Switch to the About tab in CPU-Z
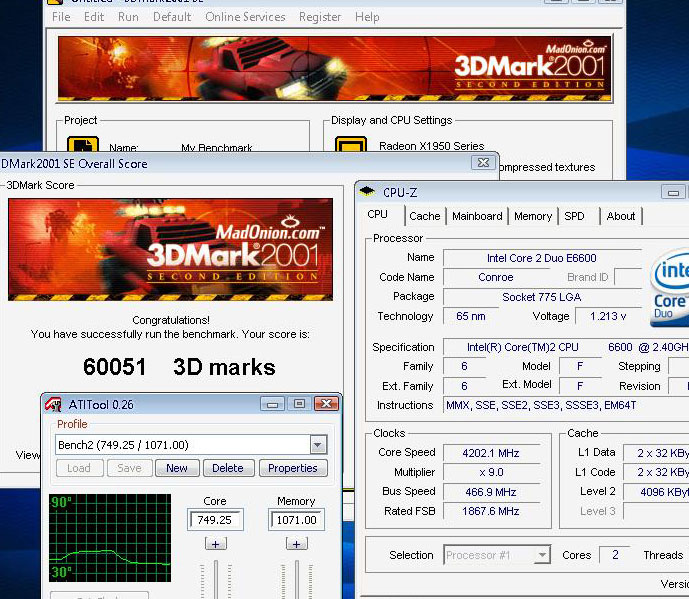689x599 pixels. [x=621, y=216]
